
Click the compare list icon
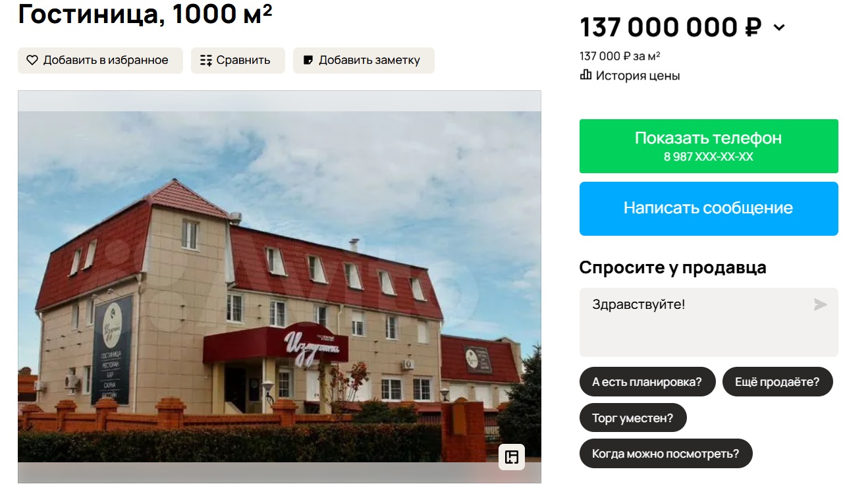206,61
